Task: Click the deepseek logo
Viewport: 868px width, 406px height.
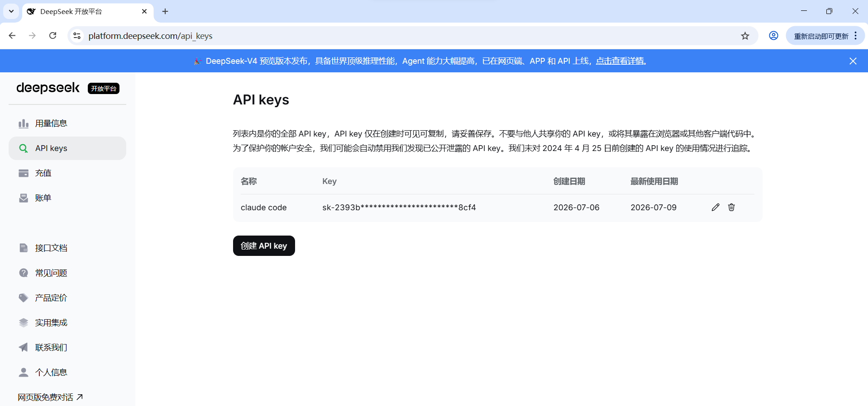Action: coord(48,88)
